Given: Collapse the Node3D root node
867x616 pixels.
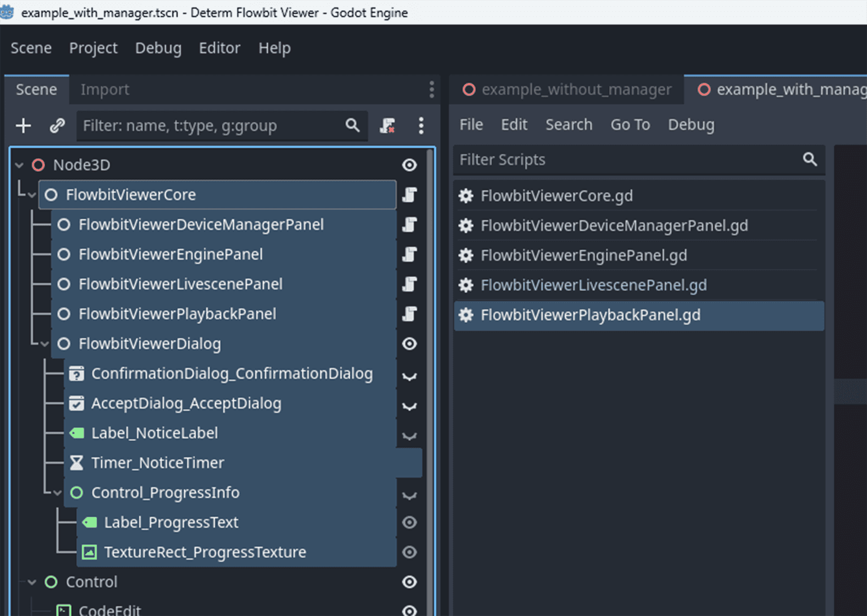Looking at the screenshot, I should pyautogui.click(x=19, y=165).
